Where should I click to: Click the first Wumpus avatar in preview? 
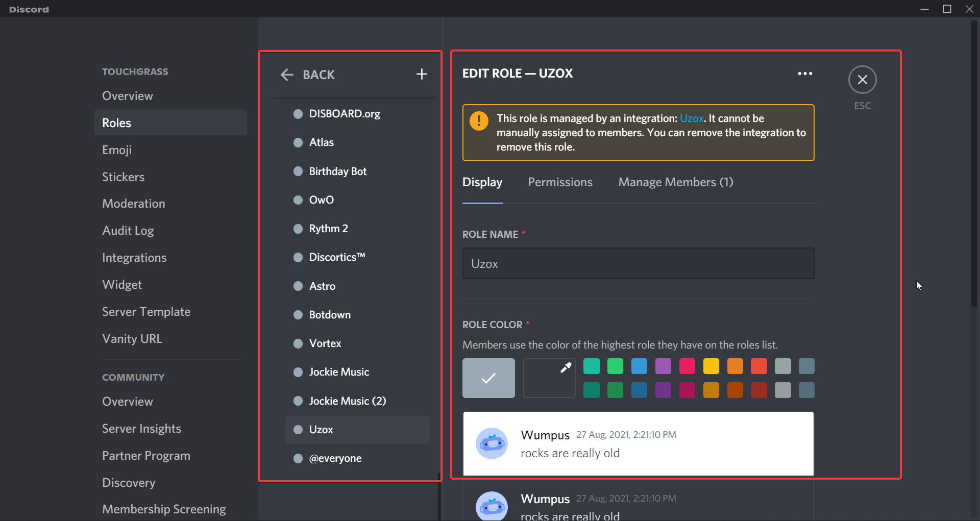492,443
